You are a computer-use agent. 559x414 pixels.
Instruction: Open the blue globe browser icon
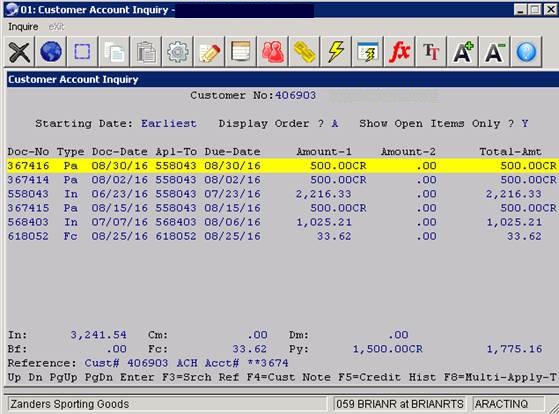tap(51, 52)
